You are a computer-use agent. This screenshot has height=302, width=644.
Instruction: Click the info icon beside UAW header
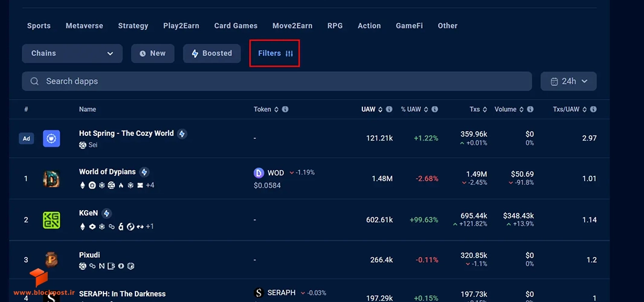(389, 109)
